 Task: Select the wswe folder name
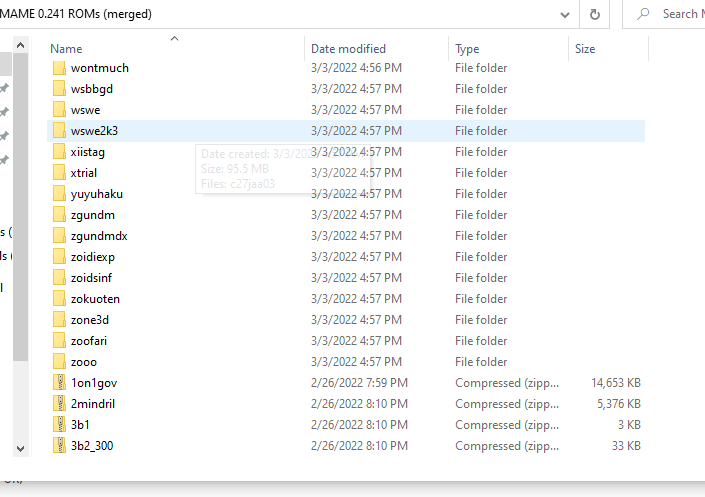point(85,110)
